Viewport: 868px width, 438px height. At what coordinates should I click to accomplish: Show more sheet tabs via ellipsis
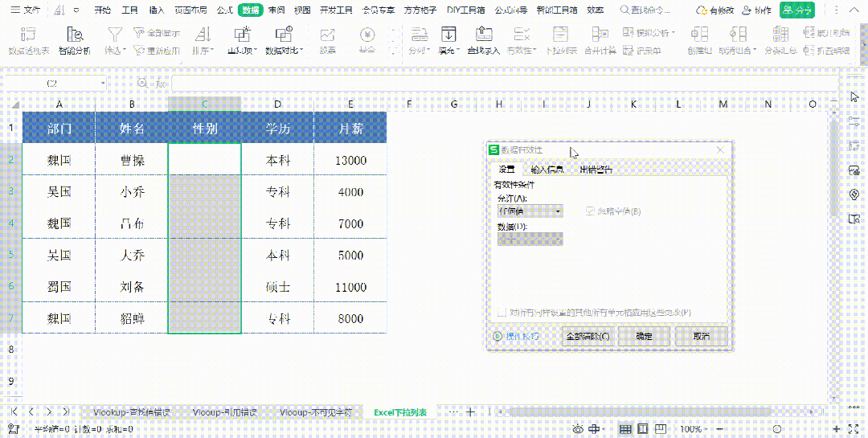click(452, 412)
